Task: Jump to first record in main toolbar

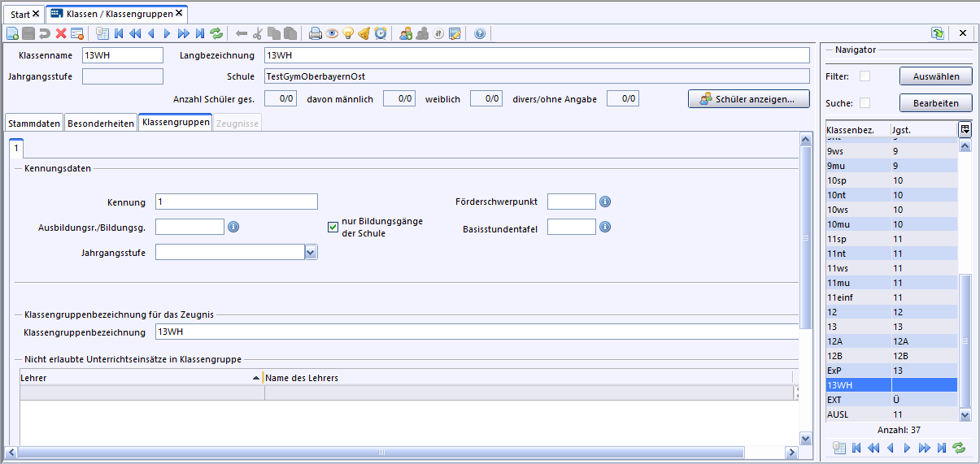Action: pyautogui.click(x=119, y=33)
